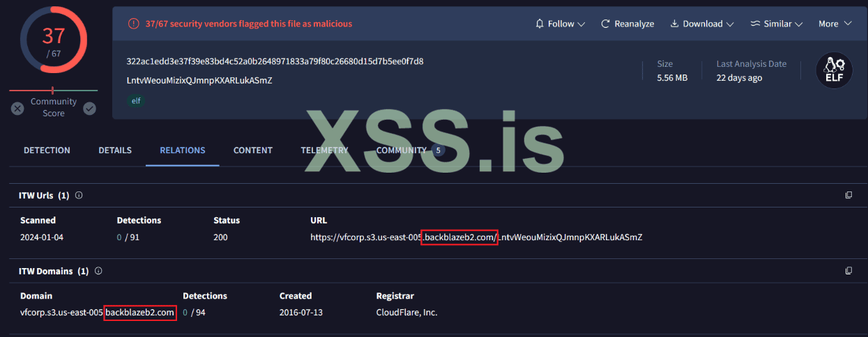
Task: Click the ITW Domains (1) section heading
Action: click(54, 271)
